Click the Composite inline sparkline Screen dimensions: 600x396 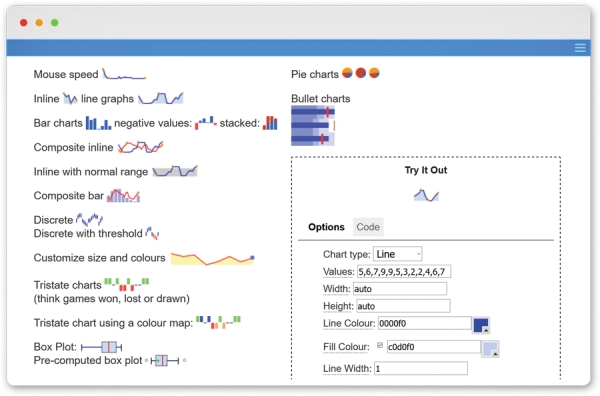point(140,147)
